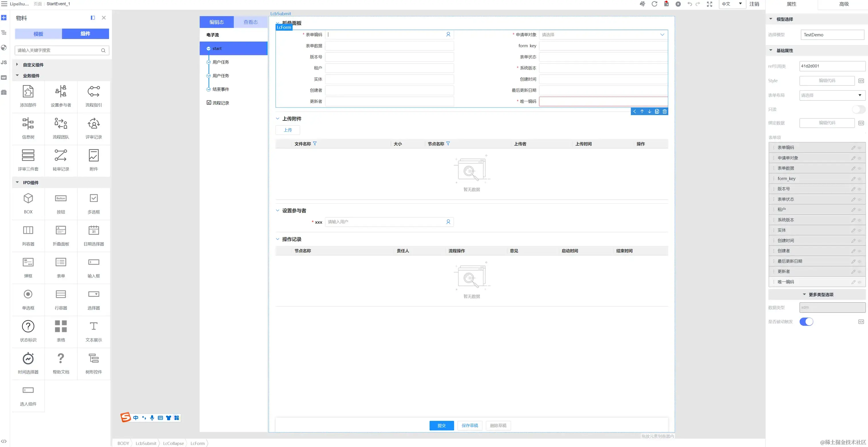Image resolution: width=868 pixels, height=447 pixels.
Task: Click the trash icon on LcForm toolbar
Action: point(664,112)
